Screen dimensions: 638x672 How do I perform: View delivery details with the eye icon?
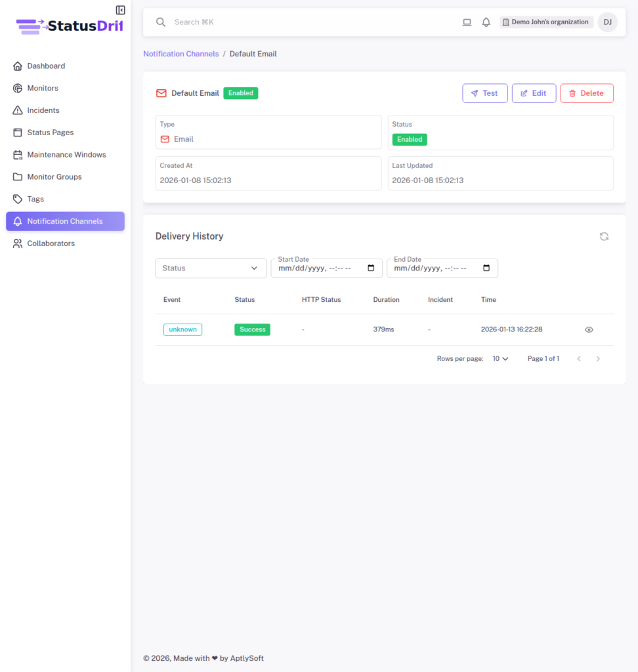tap(589, 329)
